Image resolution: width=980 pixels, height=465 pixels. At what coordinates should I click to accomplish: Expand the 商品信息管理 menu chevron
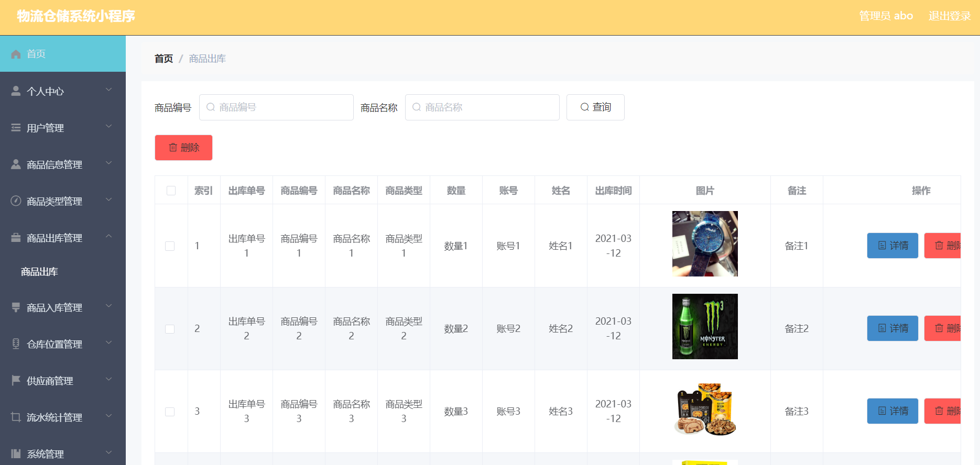[x=109, y=163]
